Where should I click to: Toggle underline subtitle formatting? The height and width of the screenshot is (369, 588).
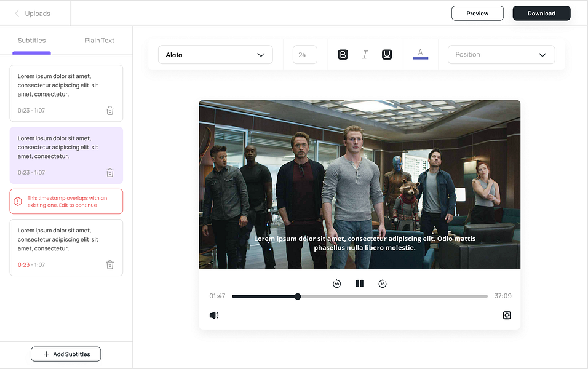pos(387,55)
